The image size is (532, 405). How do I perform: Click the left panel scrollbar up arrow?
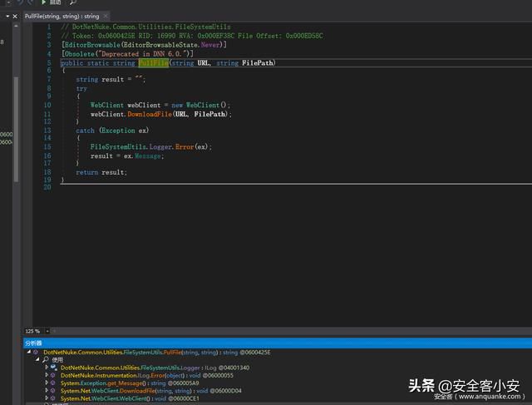click(16, 26)
